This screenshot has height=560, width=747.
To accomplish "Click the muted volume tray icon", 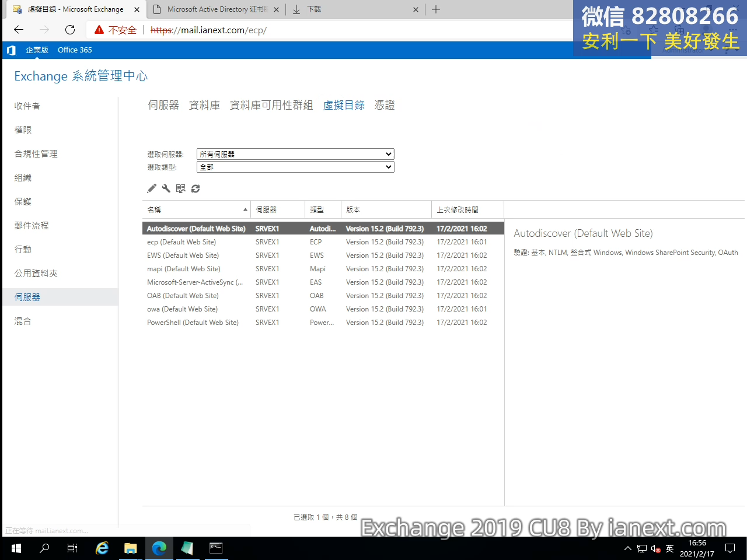I will pyautogui.click(x=656, y=548).
